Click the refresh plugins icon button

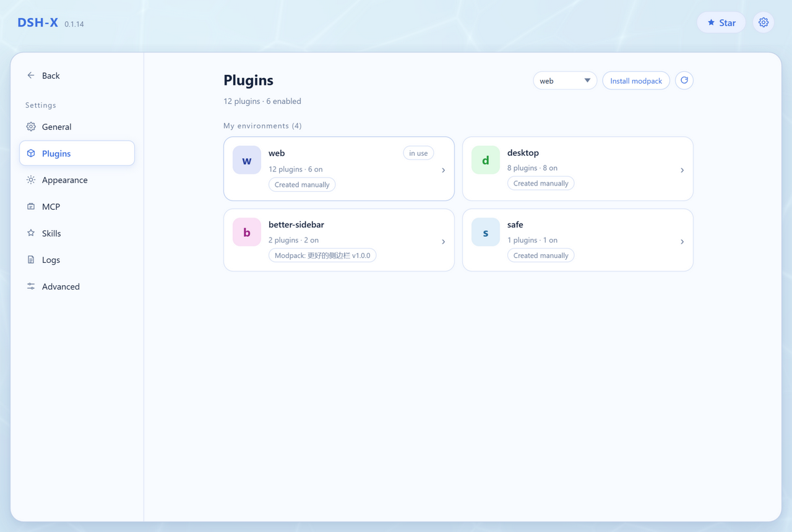point(684,80)
